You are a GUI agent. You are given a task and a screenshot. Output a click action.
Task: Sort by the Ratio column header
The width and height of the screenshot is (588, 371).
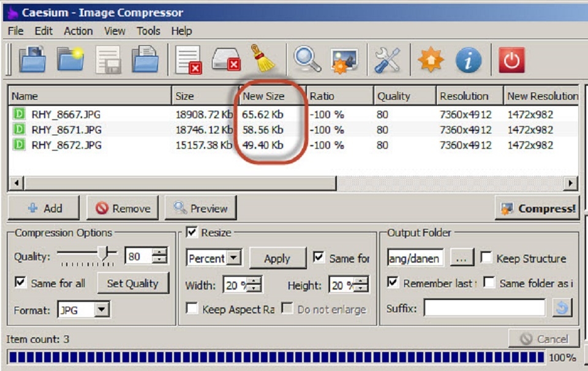(x=340, y=96)
